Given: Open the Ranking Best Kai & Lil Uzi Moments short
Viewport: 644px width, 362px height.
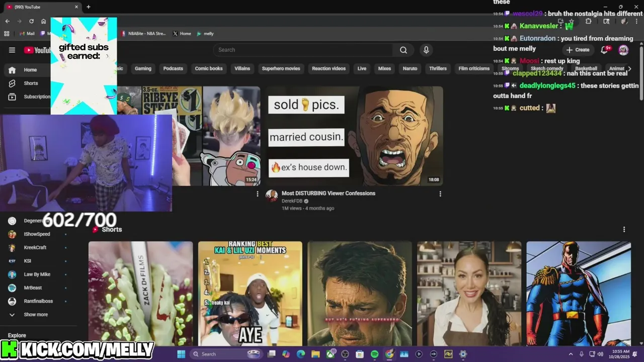Looking at the screenshot, I should 250,294.
